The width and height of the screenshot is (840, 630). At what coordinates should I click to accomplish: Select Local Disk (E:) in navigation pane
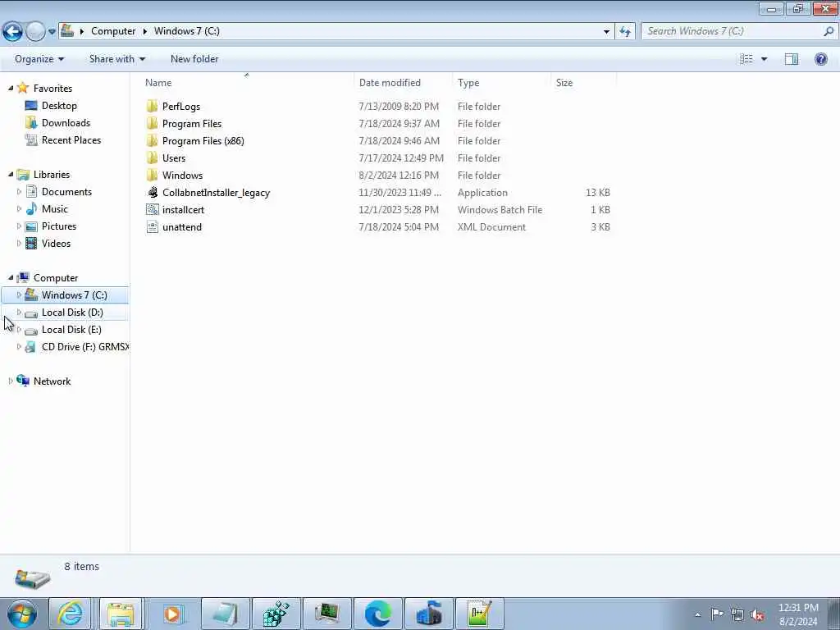tap(71, 330)
